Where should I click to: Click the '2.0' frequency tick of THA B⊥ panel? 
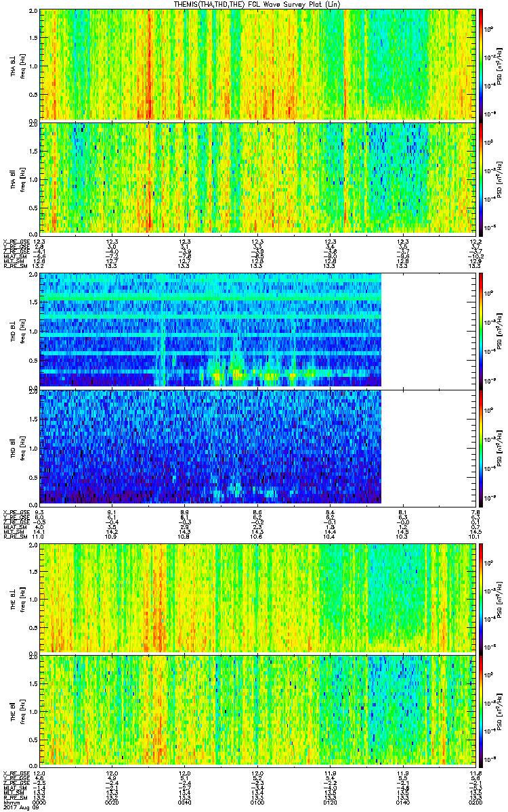click(x=32, y=12)
